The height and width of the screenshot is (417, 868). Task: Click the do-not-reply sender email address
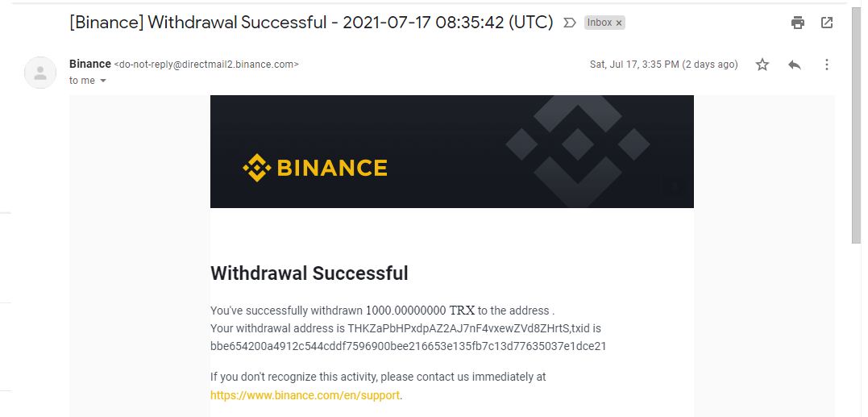coord(207,65)
